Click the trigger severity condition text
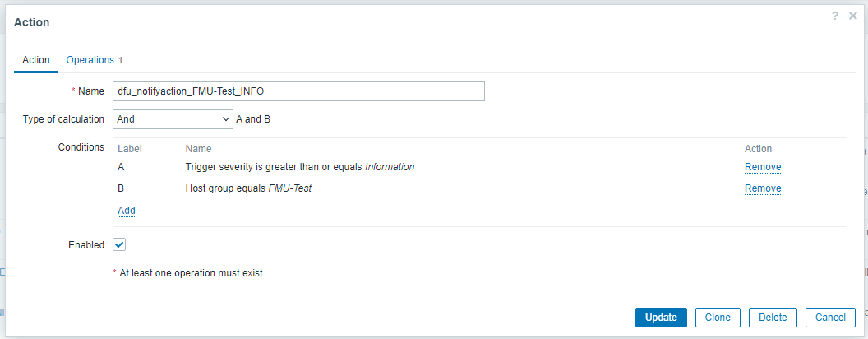Viewport: 868px width, 339px height. point(299,167)
